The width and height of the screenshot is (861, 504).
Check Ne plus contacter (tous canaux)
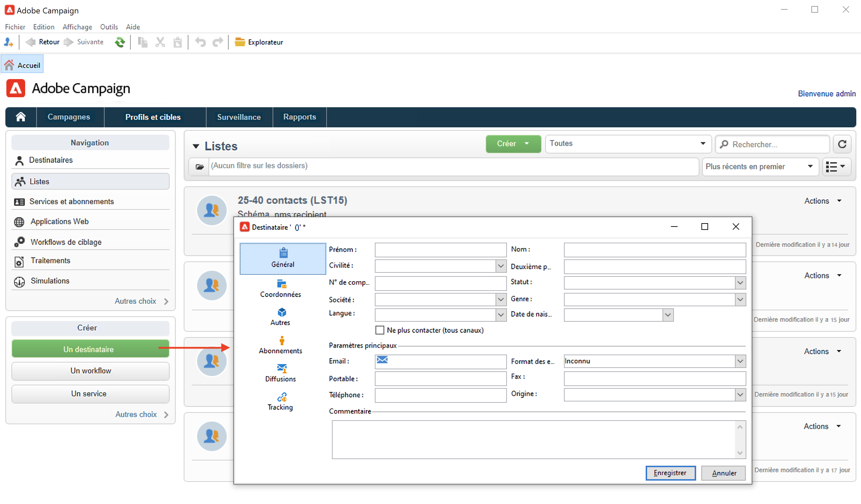pos(380,330)
